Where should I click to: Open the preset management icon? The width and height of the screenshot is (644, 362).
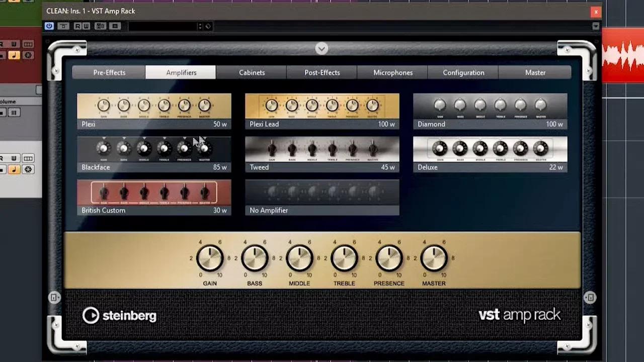point(115,26)
